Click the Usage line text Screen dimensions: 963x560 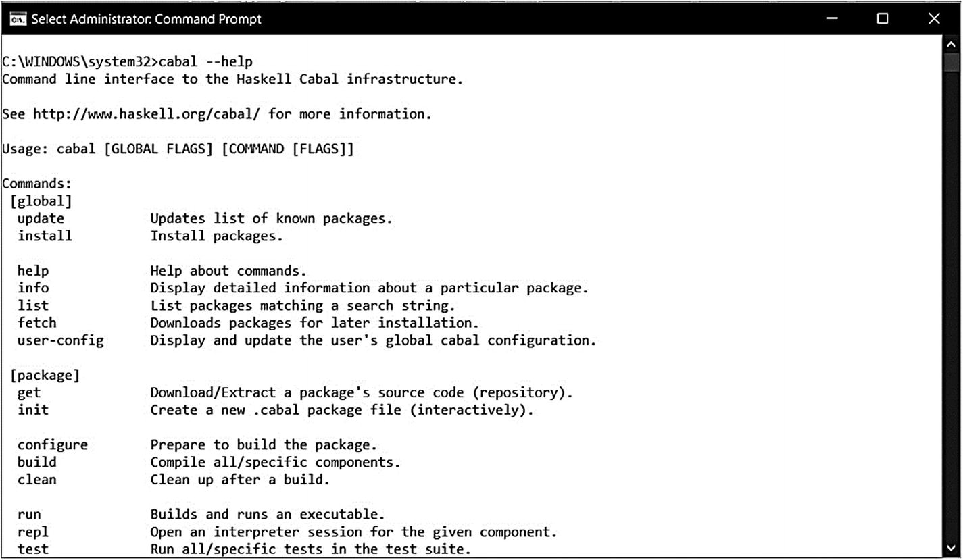tap(178, 149)
